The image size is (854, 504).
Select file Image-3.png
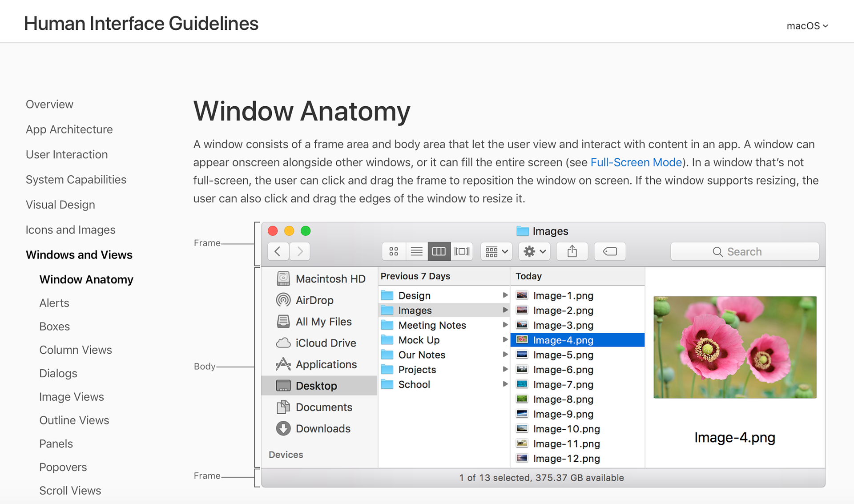[x=577, y=325]
